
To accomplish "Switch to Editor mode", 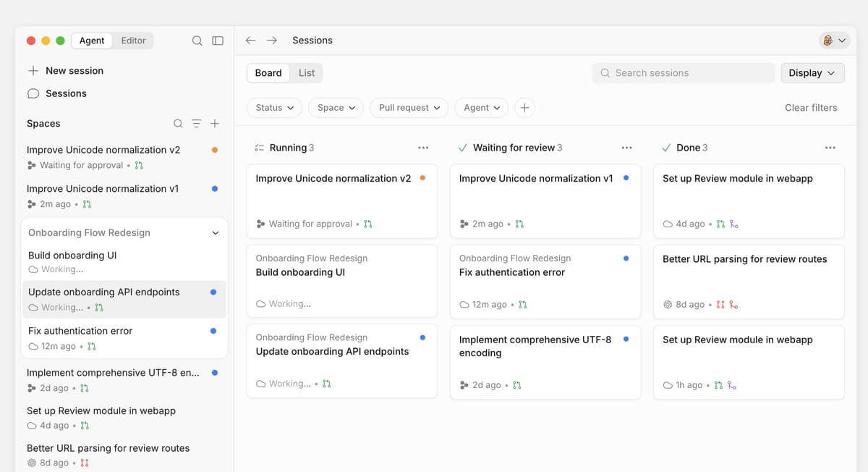I will tap(133, 41).
